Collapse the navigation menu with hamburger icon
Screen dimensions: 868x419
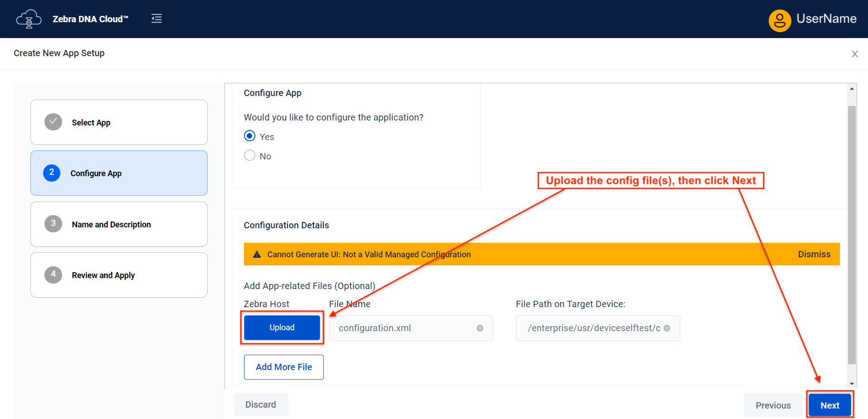click(x=156, y=19)
